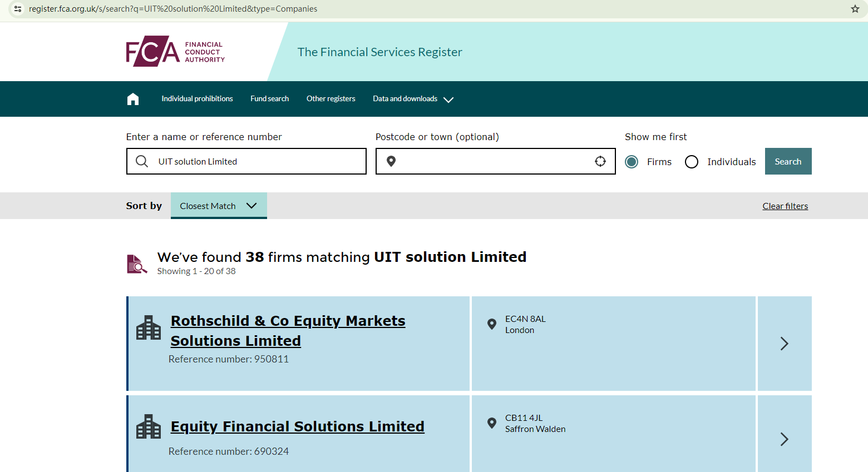Click the Clear filters link
868x472 pixels.
785,206
